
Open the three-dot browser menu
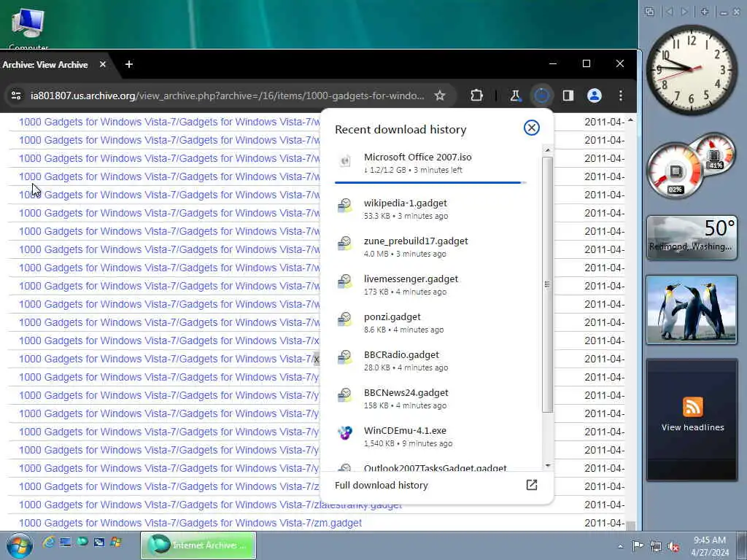coord(620,96)
